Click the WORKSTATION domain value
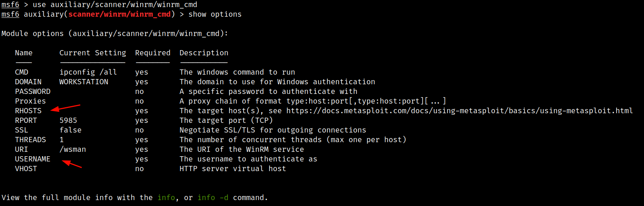Screen dimensions: 644x206 tap(84, 82)
